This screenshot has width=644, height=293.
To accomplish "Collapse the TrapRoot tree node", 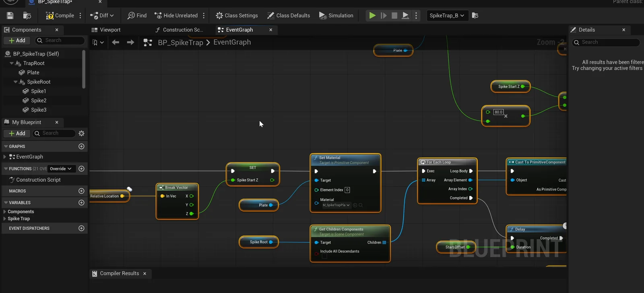I will pyautogui.click(x=12, y=64).
